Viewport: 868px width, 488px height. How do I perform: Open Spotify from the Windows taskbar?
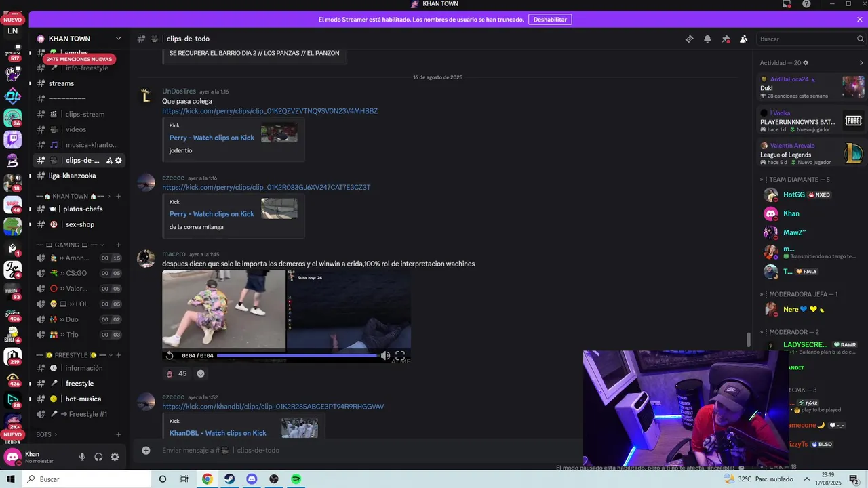[x=296, y=479]
